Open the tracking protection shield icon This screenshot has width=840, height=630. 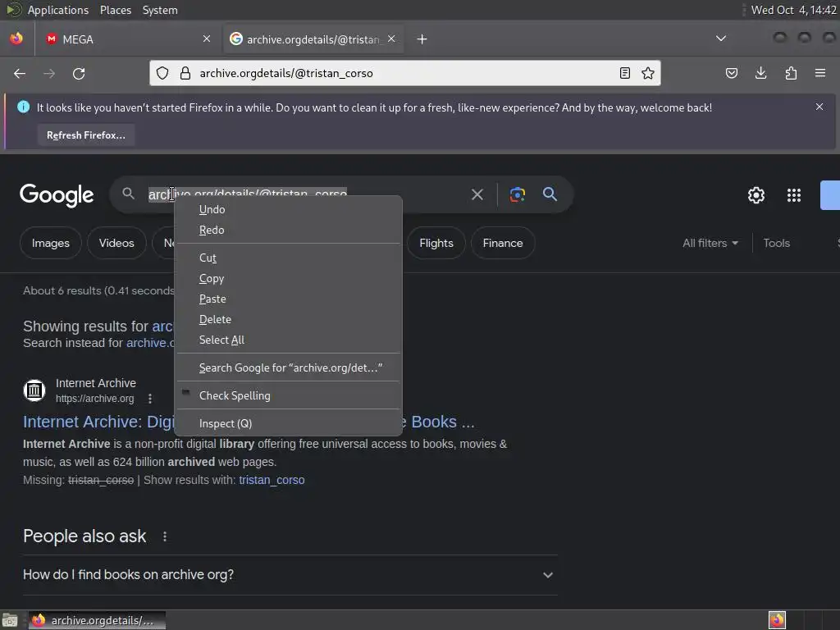pyautogui.click(x=162, y=73)
